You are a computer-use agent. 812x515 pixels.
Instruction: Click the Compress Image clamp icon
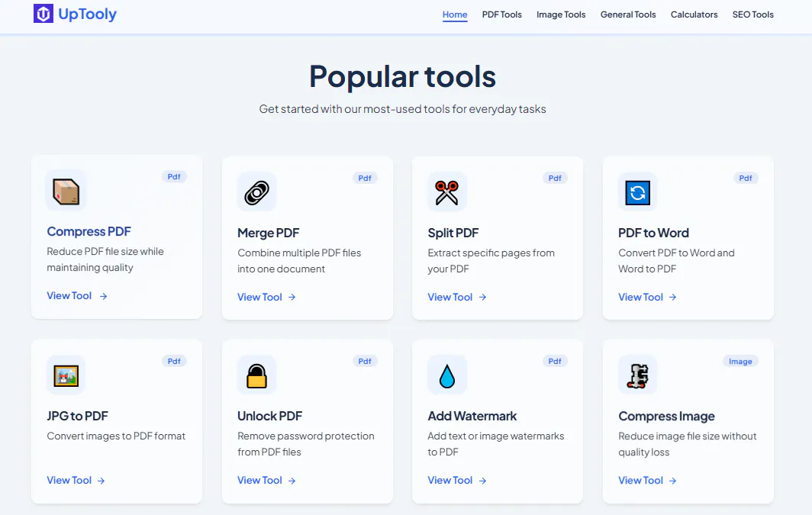click(x=637, y=376)
